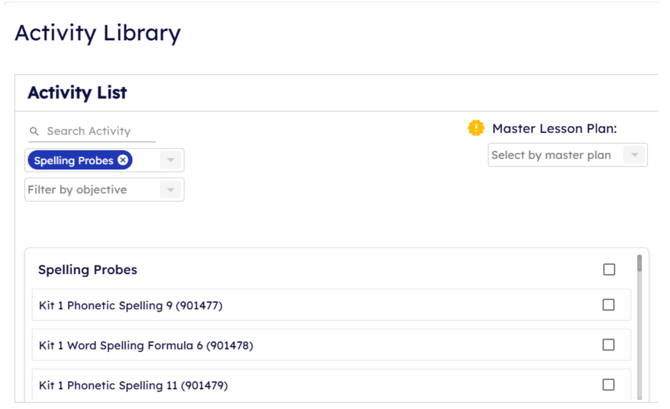Check Kit 1 Word Spelling Formula 6 checkbox
The height and width of the screenshot is (409, 670).
pos(608,344)
